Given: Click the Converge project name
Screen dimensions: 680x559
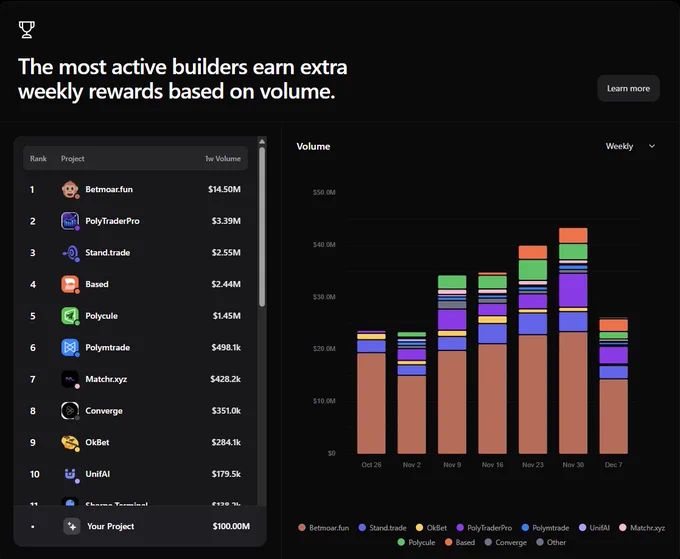Looking at the screenshot, I should point(104,411).
